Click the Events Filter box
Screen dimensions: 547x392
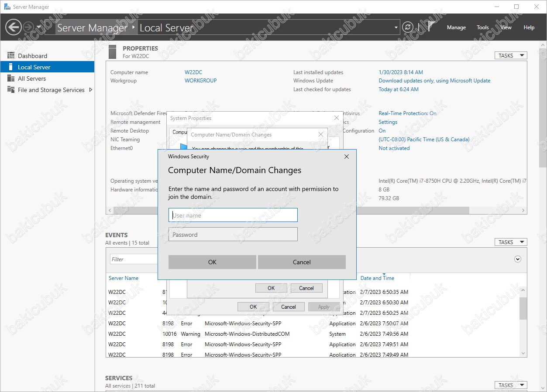tap(134, 259)
